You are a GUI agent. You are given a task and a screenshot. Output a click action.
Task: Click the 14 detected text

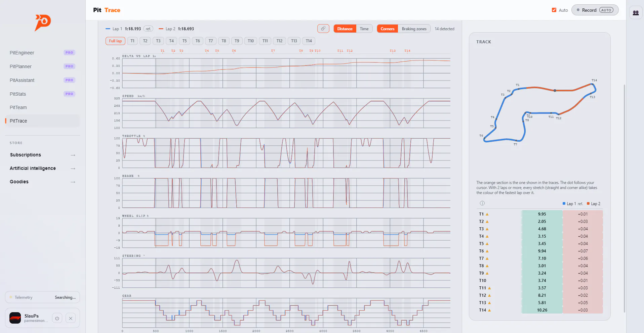tap(444, 29)
